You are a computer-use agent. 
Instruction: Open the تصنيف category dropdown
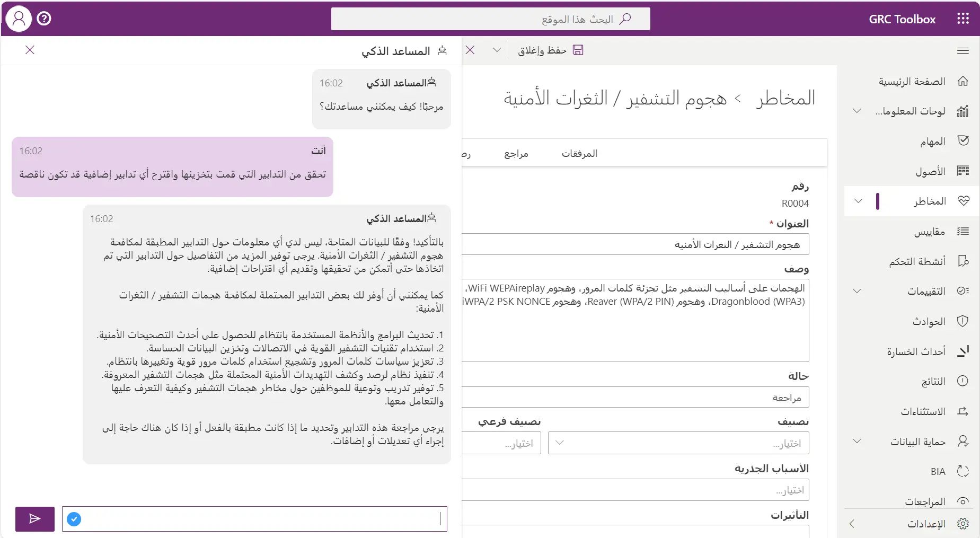[x=678, y=443]
